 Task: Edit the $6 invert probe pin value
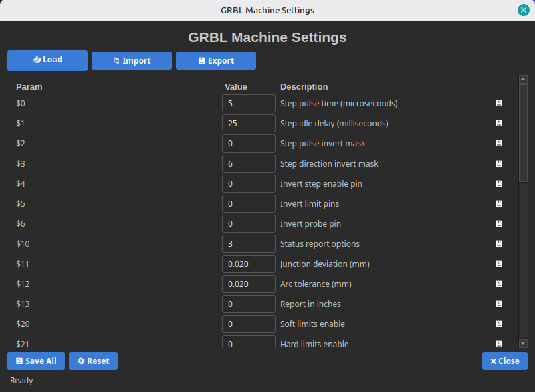click(249, 224)
